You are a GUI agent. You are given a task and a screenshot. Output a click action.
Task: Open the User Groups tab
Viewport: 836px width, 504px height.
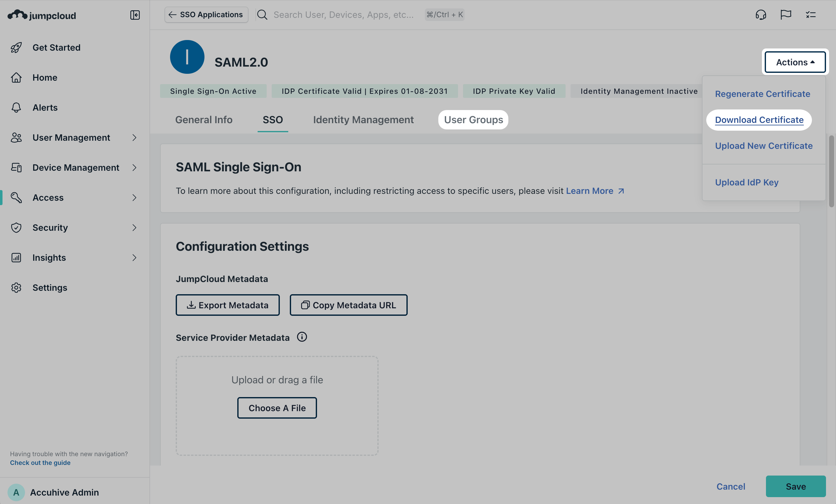pyautogui.click(x=473, y=120)
